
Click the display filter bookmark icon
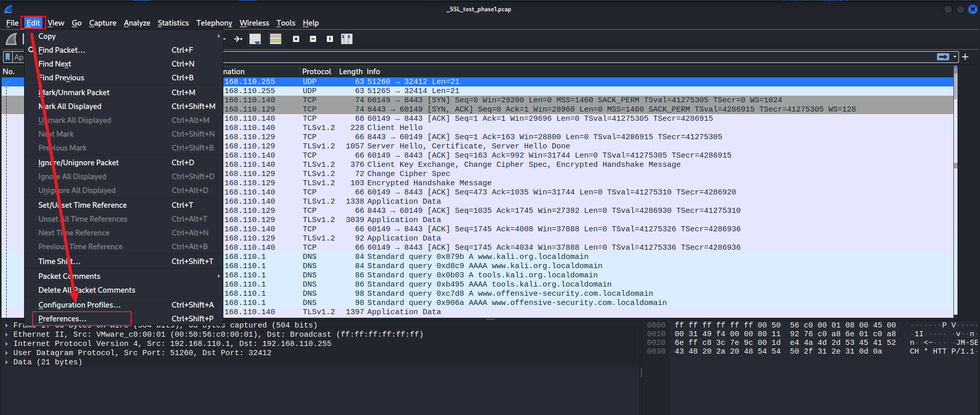(x=8, y=57)
